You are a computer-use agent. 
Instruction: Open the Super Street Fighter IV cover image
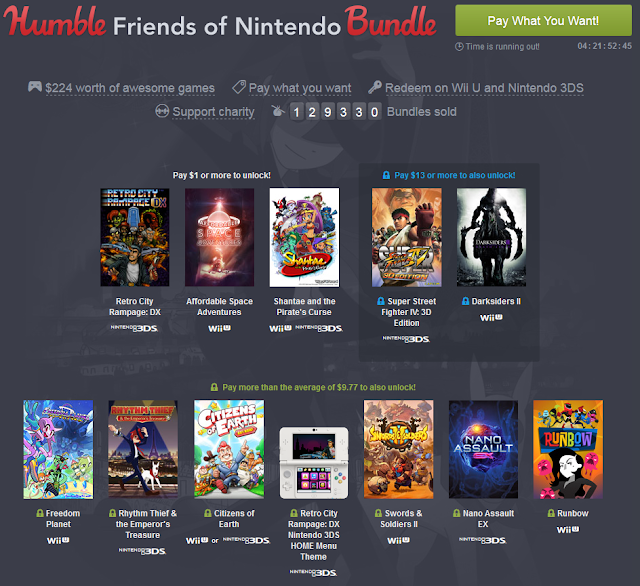point(406,237)
